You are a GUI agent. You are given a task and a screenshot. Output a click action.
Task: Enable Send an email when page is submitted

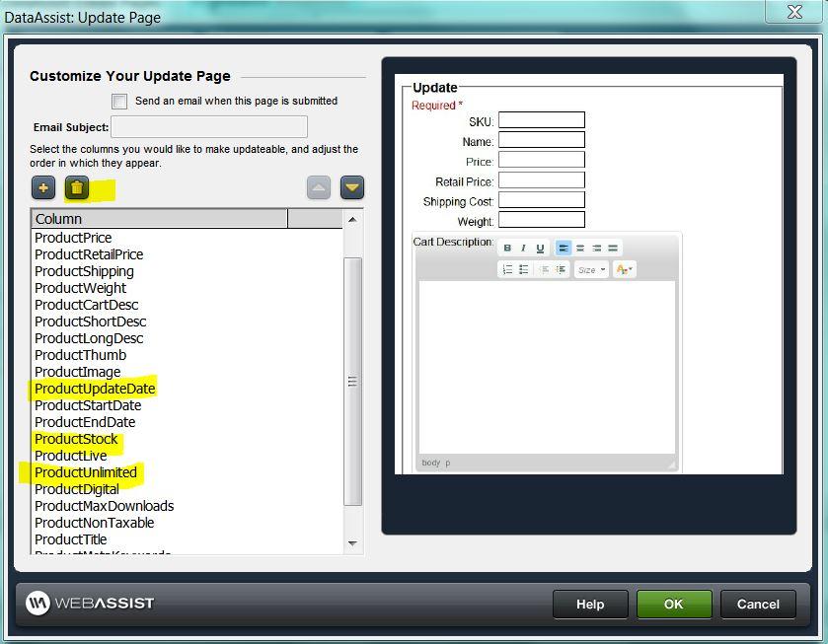pos(119,101)
